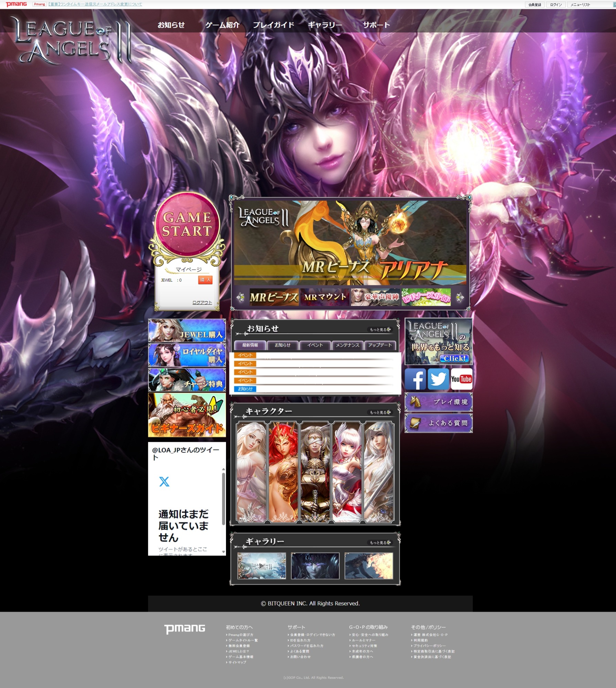The height and width of the screenshot is (688, 616).
Task: Show previous banner with left carousel arrow
Action: point(240,297)
